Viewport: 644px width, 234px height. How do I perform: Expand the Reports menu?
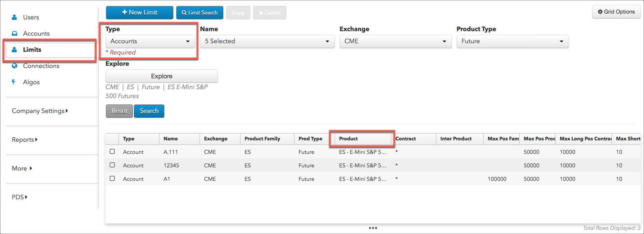pyautogui.click(x=25, y=139)
